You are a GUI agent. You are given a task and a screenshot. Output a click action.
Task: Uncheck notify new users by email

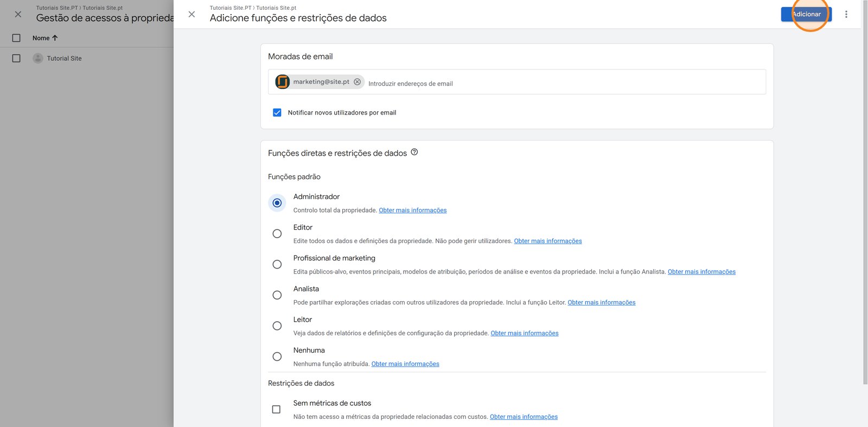[277, 113]
